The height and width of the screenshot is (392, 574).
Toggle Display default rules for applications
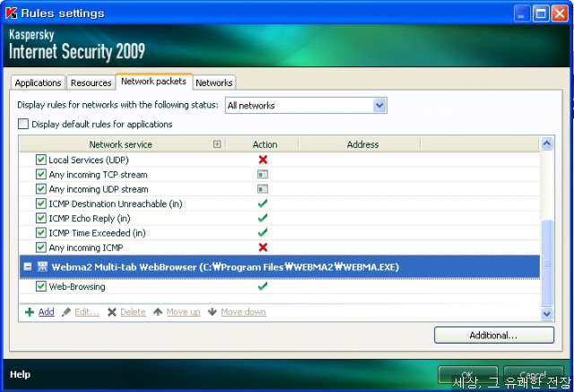pos(23,124)
